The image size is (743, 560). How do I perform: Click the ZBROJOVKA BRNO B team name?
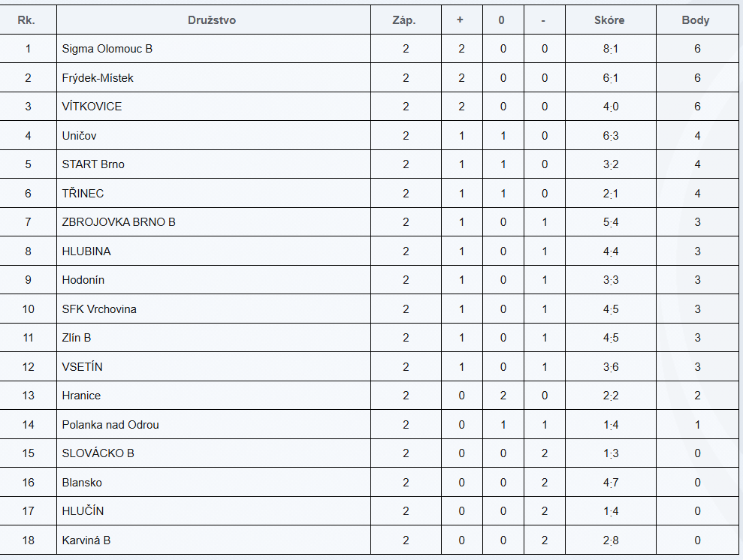[x=119, y=222]
